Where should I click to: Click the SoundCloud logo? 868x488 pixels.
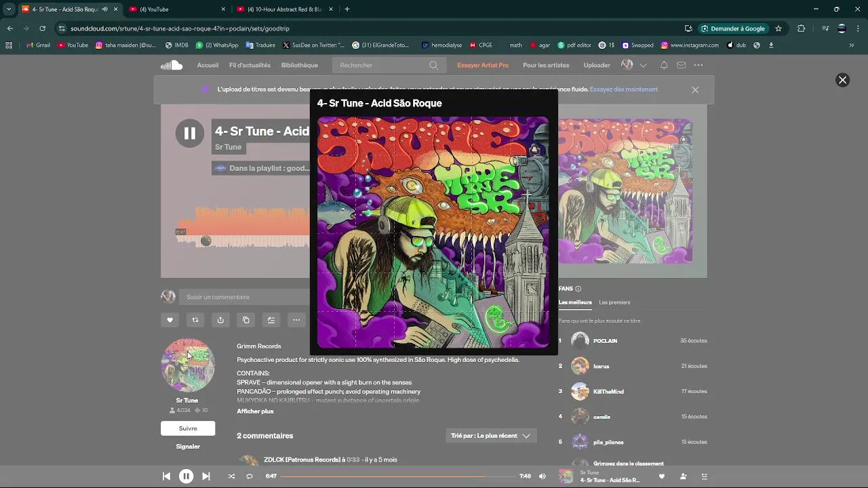pos(172,65)
